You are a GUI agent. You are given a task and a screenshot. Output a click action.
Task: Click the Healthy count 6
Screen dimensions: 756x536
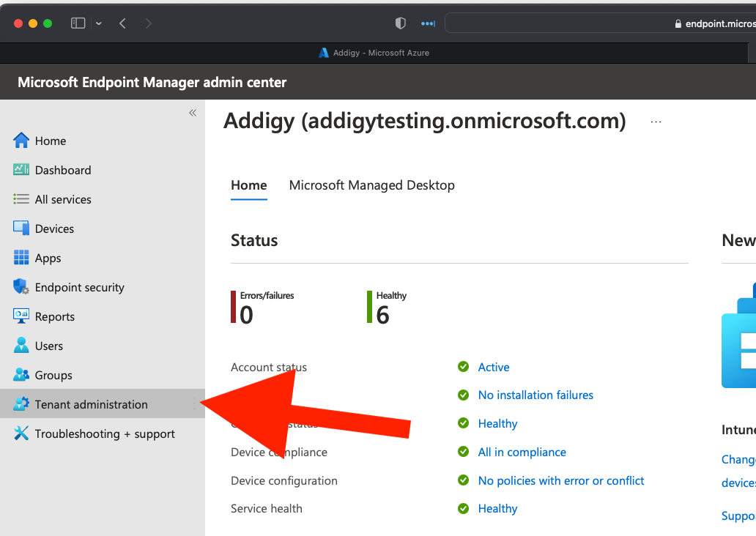(x=383, y=316)
